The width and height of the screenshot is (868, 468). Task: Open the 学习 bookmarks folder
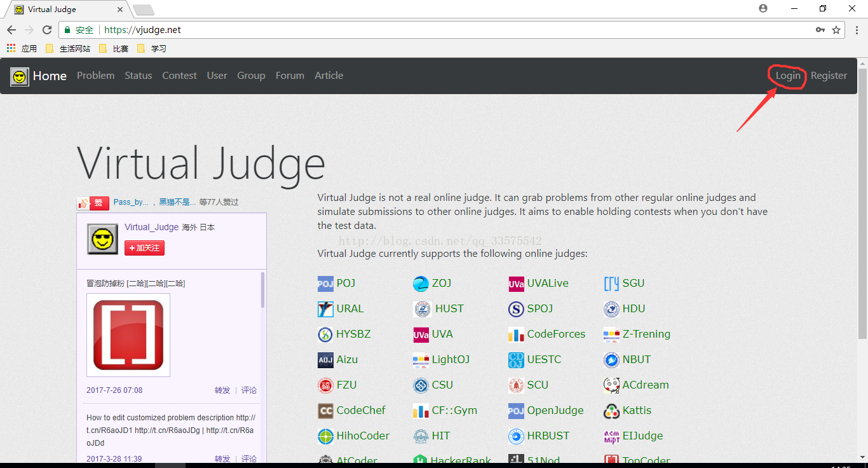click(152, 48)
